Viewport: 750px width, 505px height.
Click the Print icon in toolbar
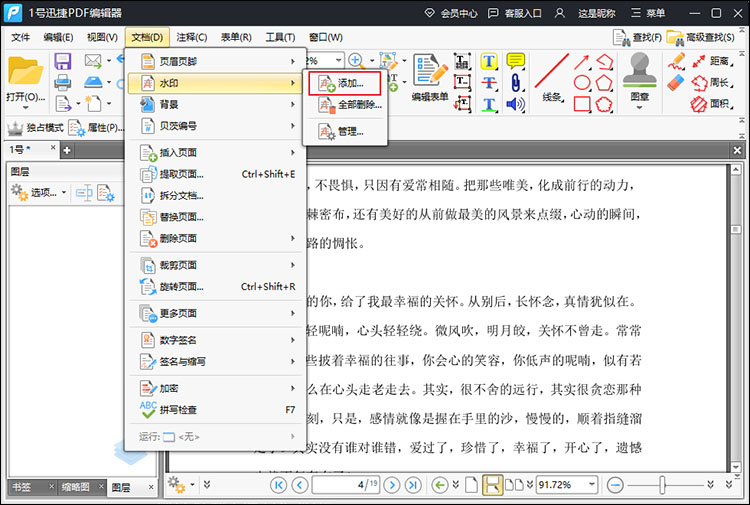pos(62,82)
